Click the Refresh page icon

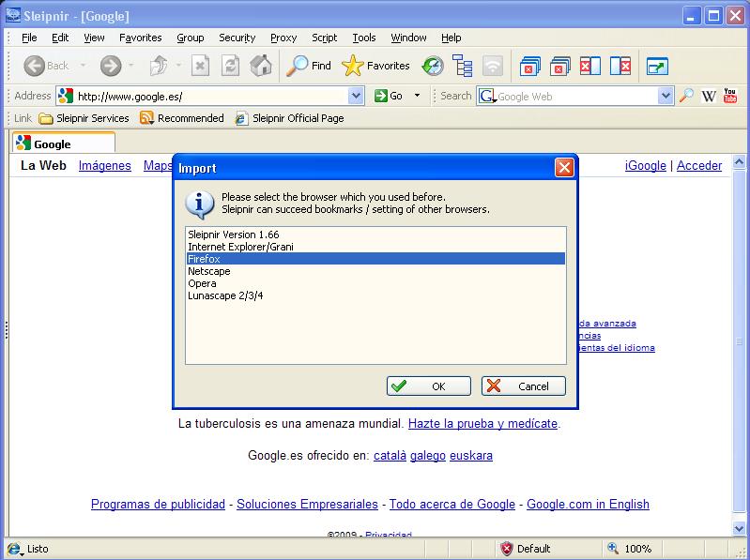(x=230, y=66)
